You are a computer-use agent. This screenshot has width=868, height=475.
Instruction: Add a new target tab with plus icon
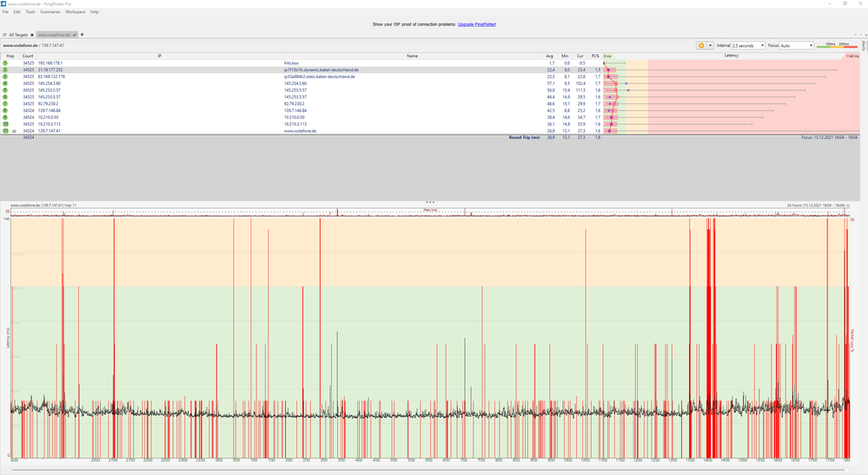pyautogui.click(x=82, y=35)
